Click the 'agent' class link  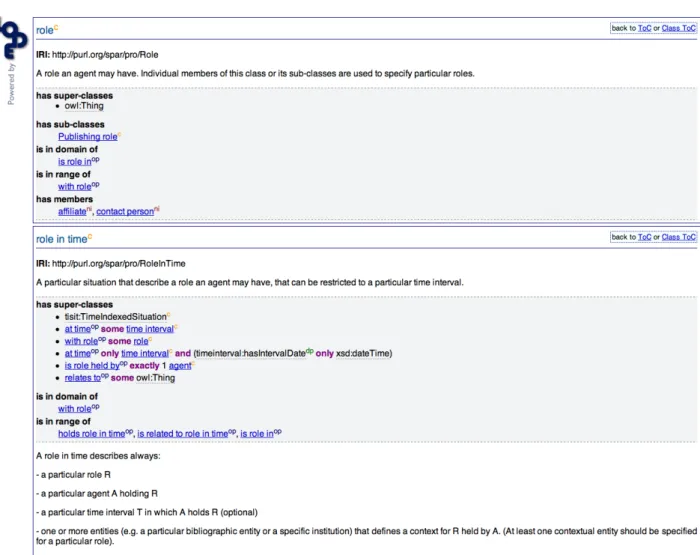point(180,366)
